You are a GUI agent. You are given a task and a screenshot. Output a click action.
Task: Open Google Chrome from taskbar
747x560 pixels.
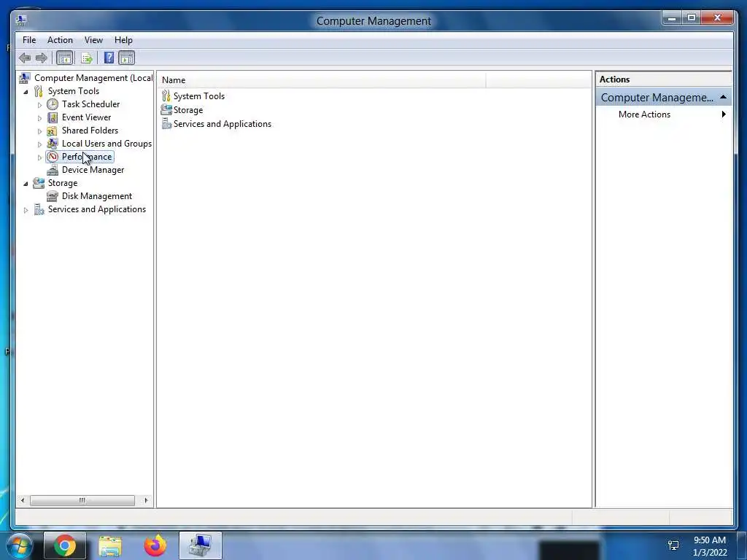[x=65, y=545]
